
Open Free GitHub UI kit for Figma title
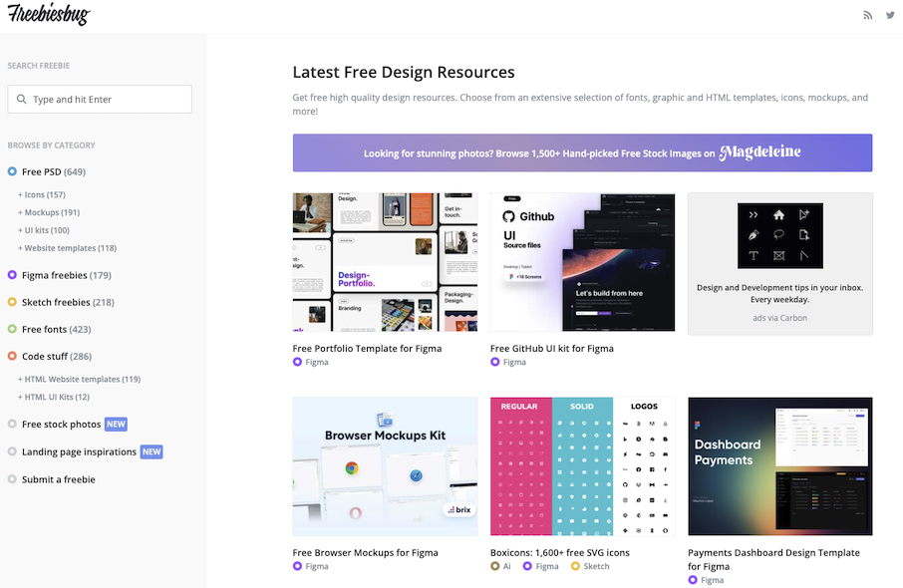tap(552, 349)
